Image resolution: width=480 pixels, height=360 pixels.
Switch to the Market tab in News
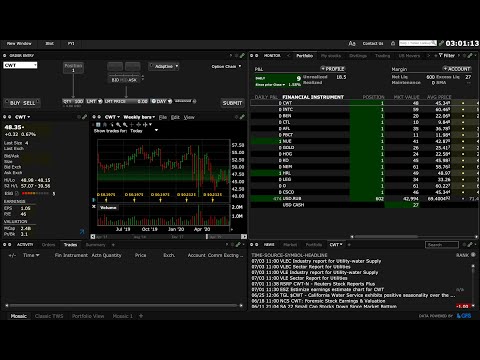[290, 245]
